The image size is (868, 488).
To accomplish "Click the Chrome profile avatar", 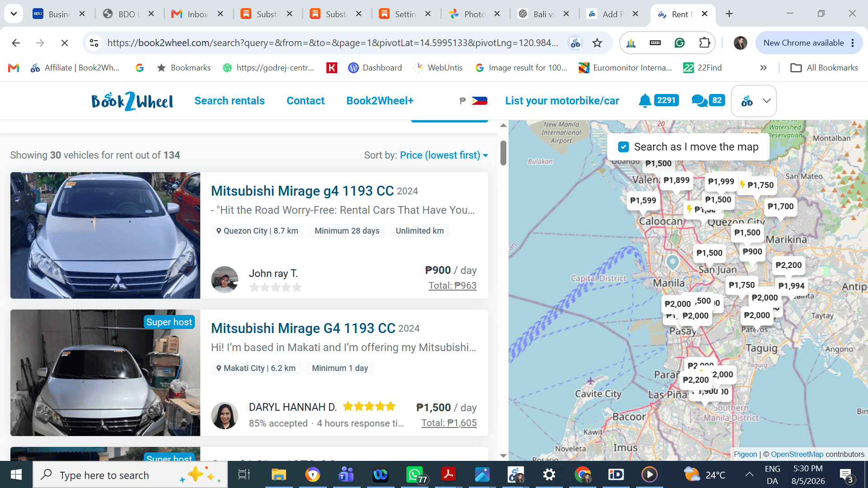I will tap(740, 43).
